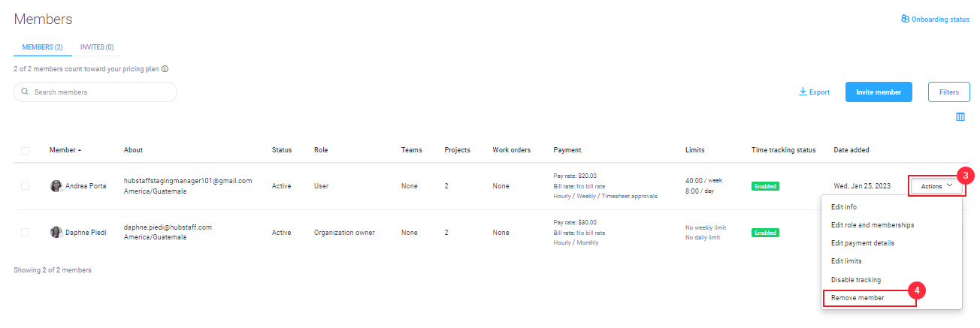
Task: Click the Export download icon
Action: [x=803, y=92]
